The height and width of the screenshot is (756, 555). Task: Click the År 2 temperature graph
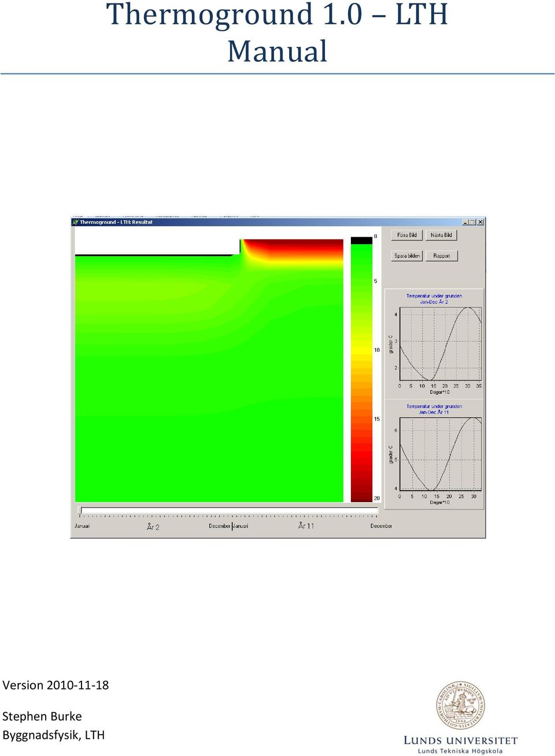tap(434, 343)
